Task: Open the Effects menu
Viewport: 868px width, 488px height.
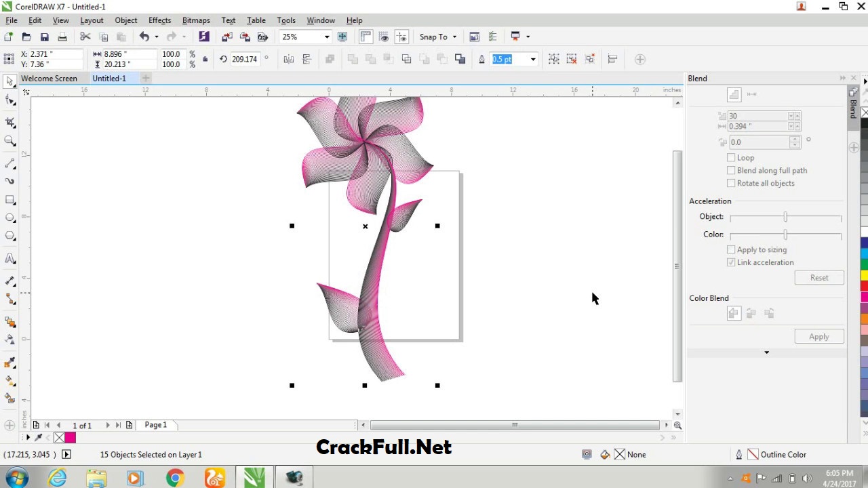Action: click(x=159, y=20)
